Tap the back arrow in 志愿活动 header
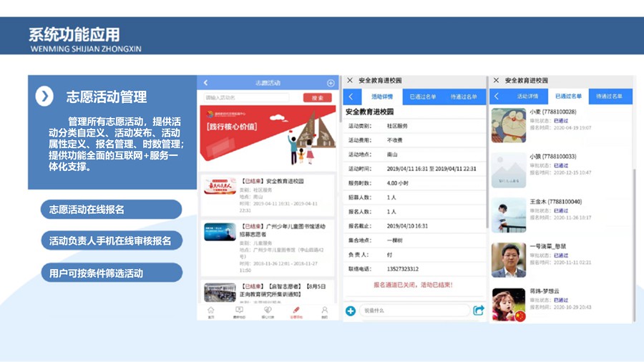644x362 pixels. [206, 83]
